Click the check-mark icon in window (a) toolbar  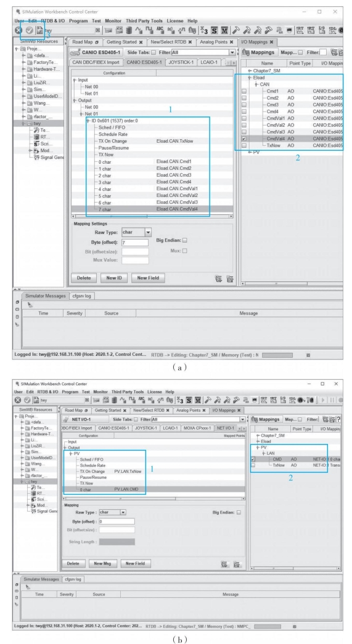[x=29, y=30]
